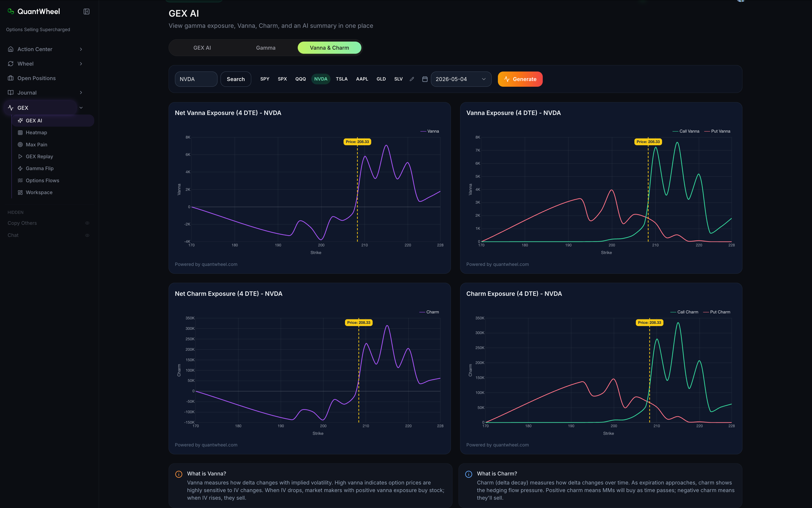Click the GEX Replay play icon
812x508 pixels.
coord(20,157)
